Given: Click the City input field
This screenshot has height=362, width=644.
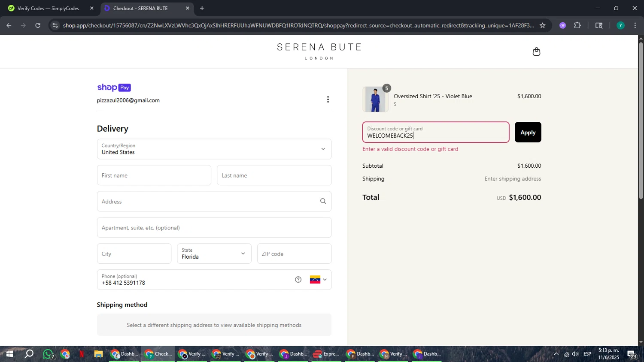Looking at the screenshot, I should 134,253.
